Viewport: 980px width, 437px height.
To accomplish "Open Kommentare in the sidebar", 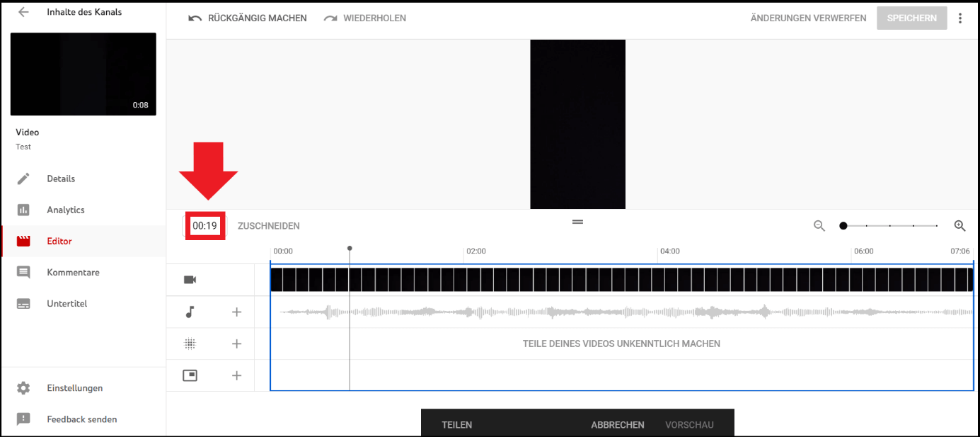I will coord(73,272).
